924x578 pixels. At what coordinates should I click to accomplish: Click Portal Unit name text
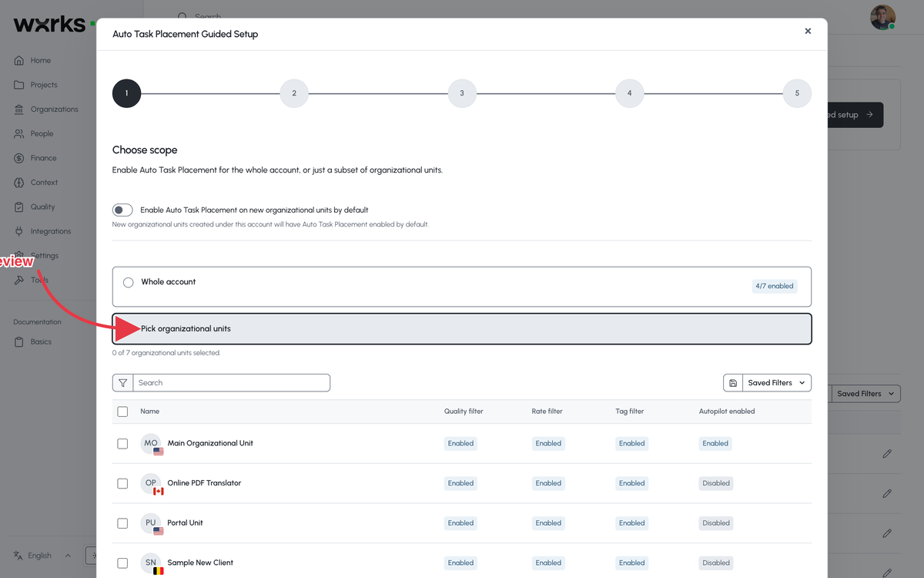click(x=186, y=523)
